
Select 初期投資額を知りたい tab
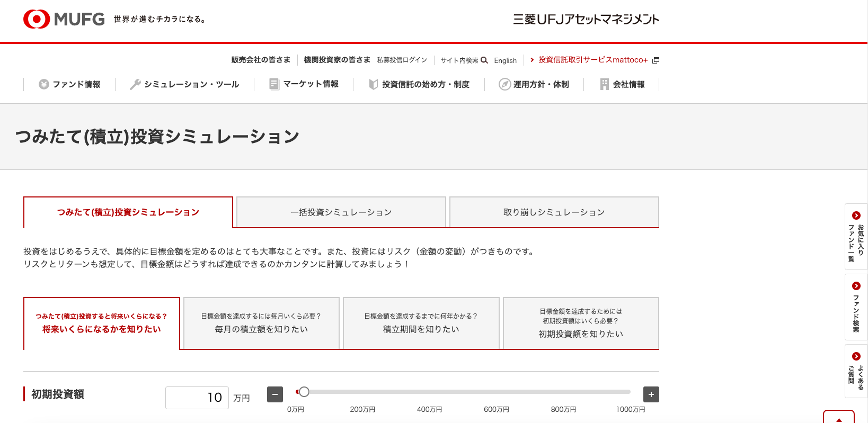click(x=581, y=323)
